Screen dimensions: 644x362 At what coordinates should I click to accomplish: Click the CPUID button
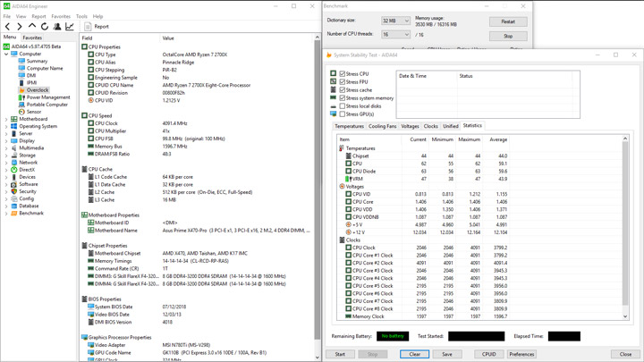click(x=488, y=354)
